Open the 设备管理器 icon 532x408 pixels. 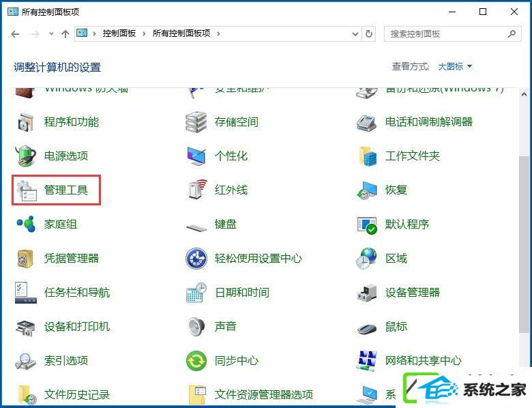(367, 293)
